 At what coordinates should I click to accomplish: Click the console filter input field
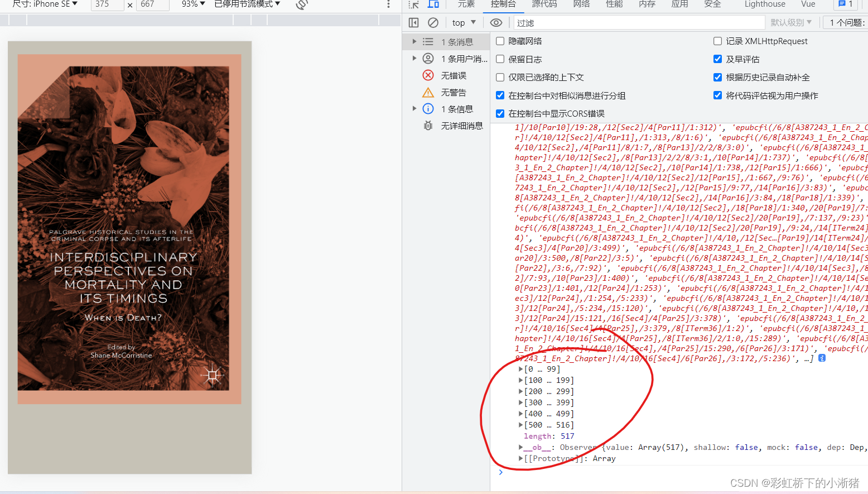638,23
